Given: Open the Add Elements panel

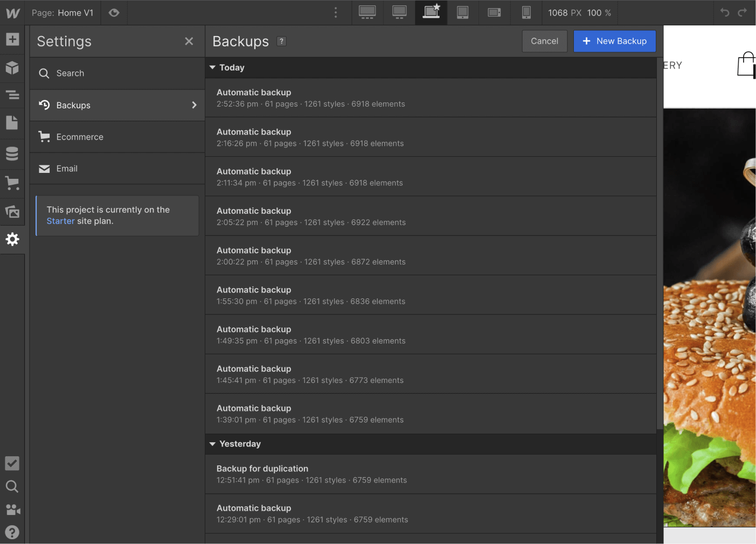Looking at the screenshot, I should 12,39.
